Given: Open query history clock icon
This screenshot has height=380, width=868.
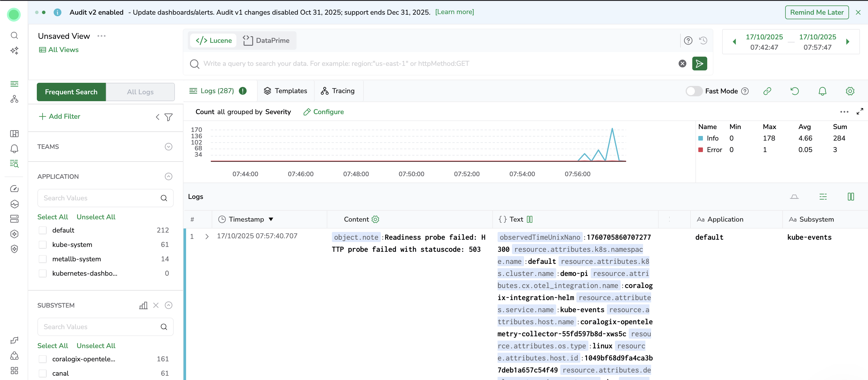Looking at the screenshot, I should click(x=703, y=41).
